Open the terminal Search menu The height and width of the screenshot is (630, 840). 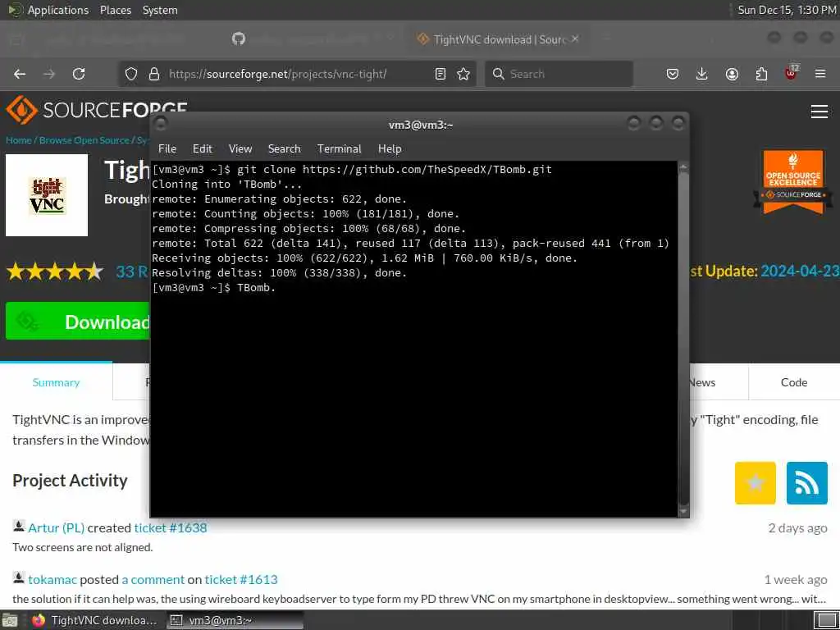tap(284, 149)
